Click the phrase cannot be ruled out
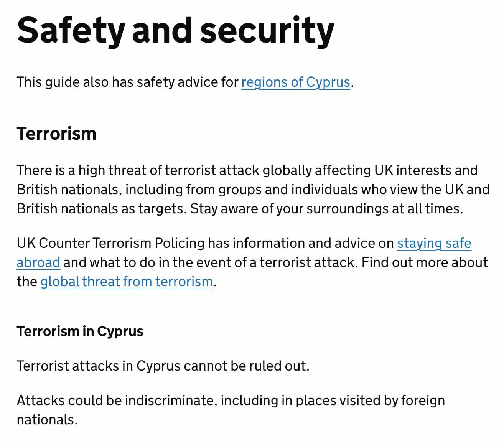Viewport: 504px width, 442px height. (x=246, y=366)
